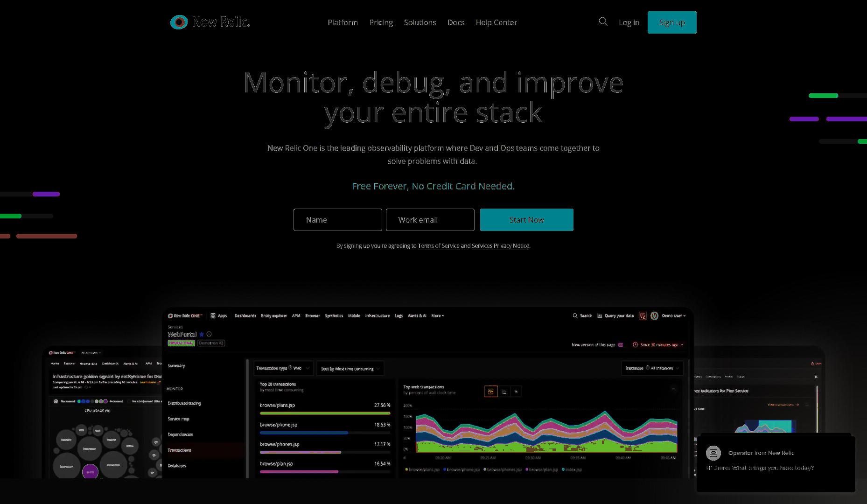Select line chart view icon
867x504 pixels.
[491, 392]
